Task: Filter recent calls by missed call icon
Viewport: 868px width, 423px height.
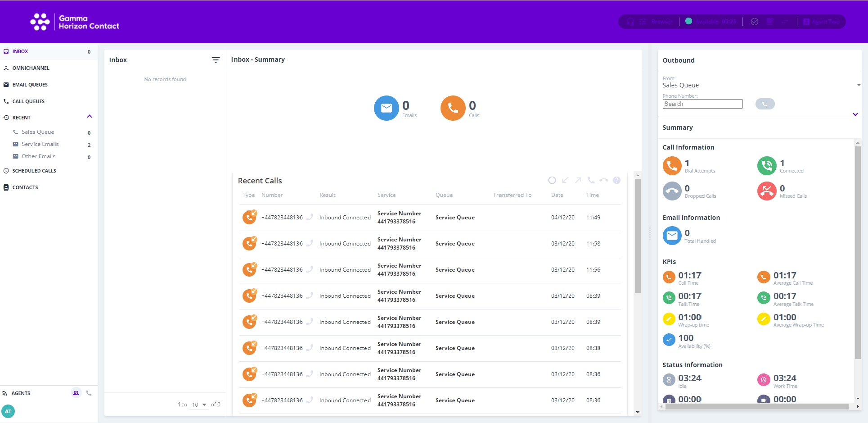Action: coord(604,180)
